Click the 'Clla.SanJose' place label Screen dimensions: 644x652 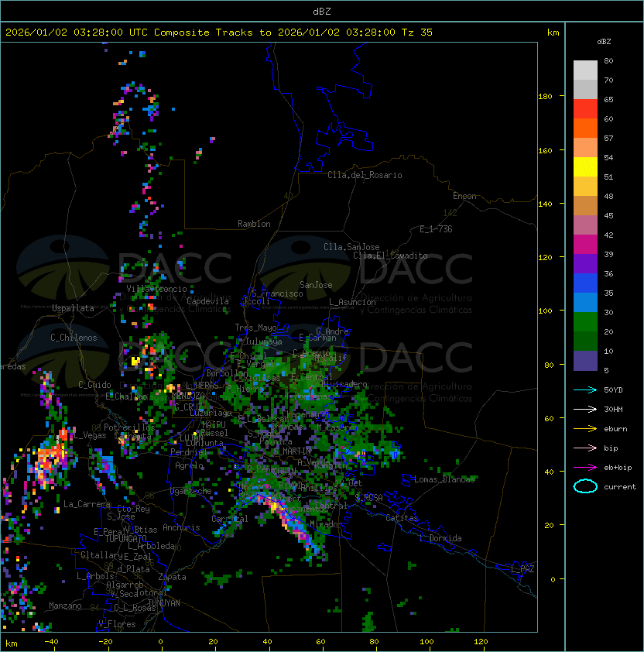(351, 247)
